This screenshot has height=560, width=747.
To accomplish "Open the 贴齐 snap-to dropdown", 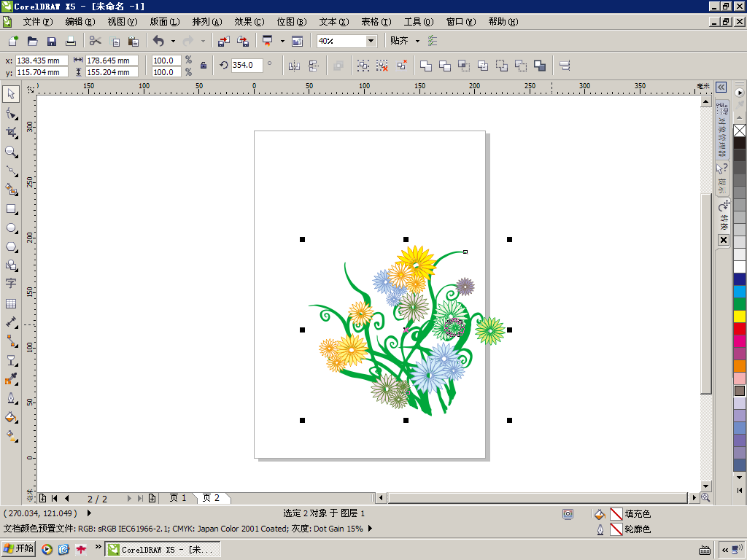I will point(417,41).
